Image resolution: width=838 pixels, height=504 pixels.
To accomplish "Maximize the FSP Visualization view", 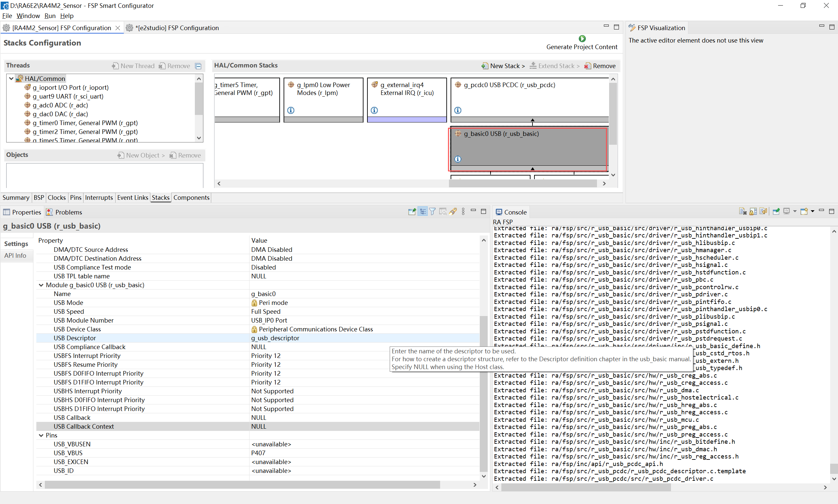I will (x=831, y=27).
